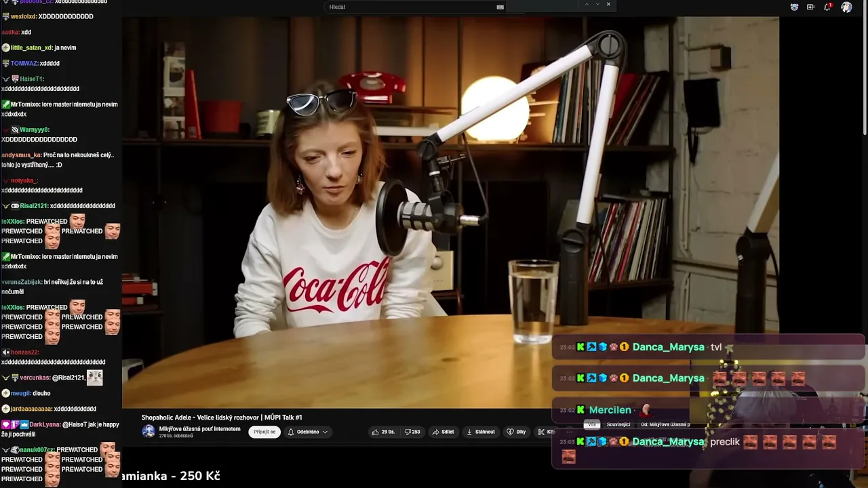Click the badge icon before meugii
The image size is (868, 488).
5,393
